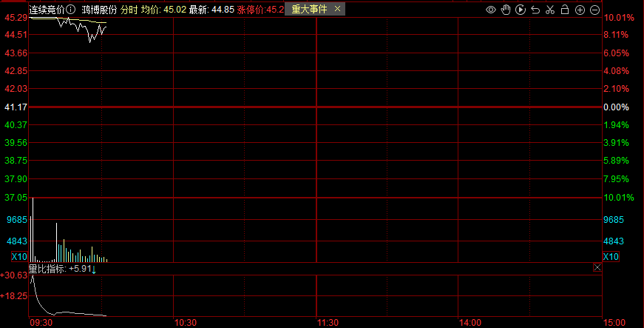Image resolution: width=644 pixels, height=328 pixels.
Task: Toggle the eye visibility icon
Action: coord(491,10)
